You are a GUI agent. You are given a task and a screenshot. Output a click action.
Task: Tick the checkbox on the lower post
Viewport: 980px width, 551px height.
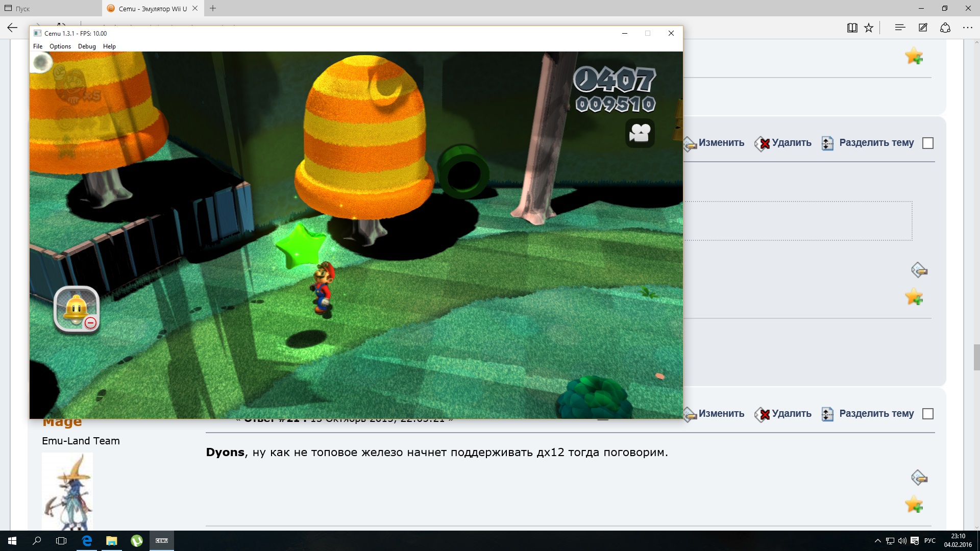[928, 414]
